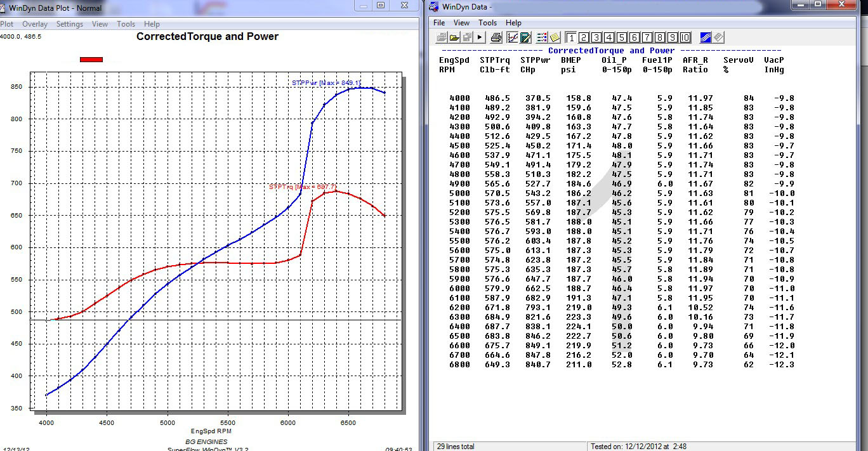Click the Fuel1P column header
The height and width of the screenshot is (451, 868).
coord(657,65)
